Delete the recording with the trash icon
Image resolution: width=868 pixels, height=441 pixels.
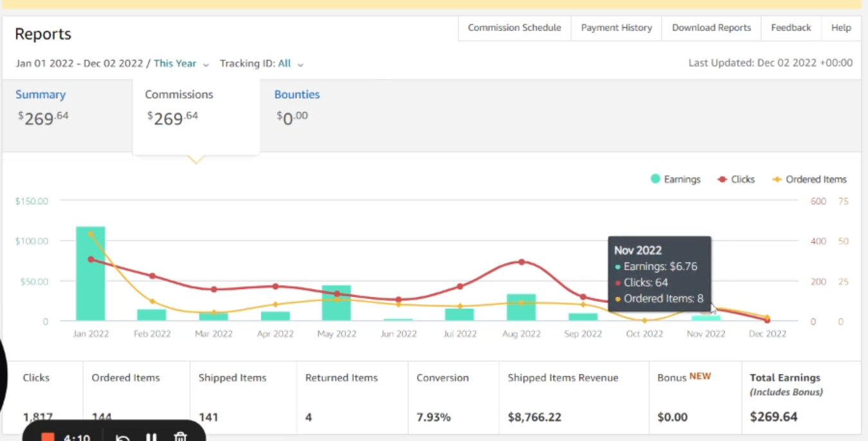[x=181, y=438]
